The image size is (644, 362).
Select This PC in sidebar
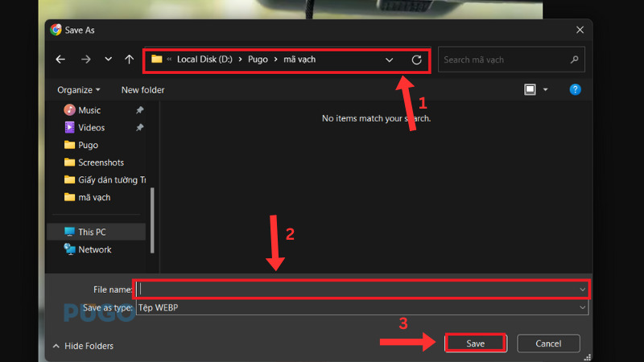pyautogui.click(x=91, y=232)
